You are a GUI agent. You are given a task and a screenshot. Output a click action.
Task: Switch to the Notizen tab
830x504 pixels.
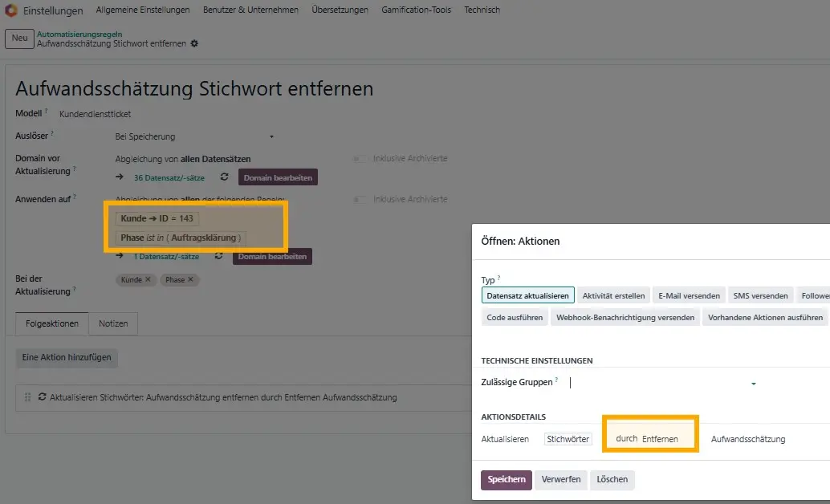(113, 323)
